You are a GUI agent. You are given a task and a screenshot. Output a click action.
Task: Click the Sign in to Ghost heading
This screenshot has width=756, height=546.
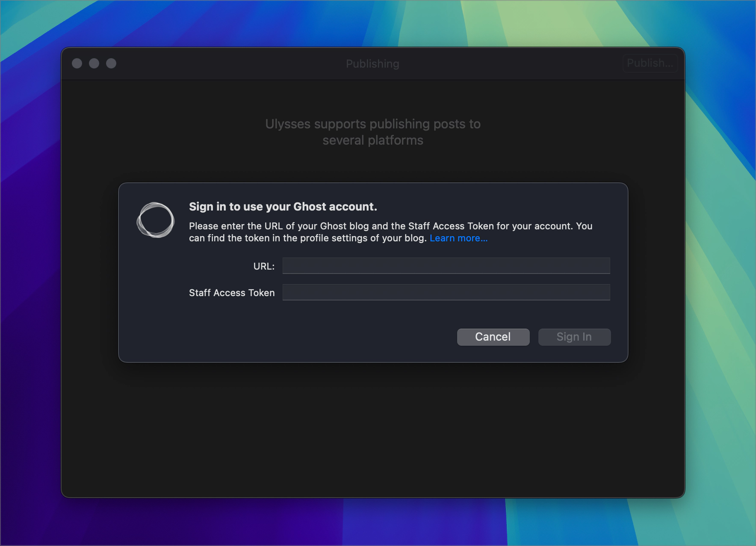coord(283,207)
